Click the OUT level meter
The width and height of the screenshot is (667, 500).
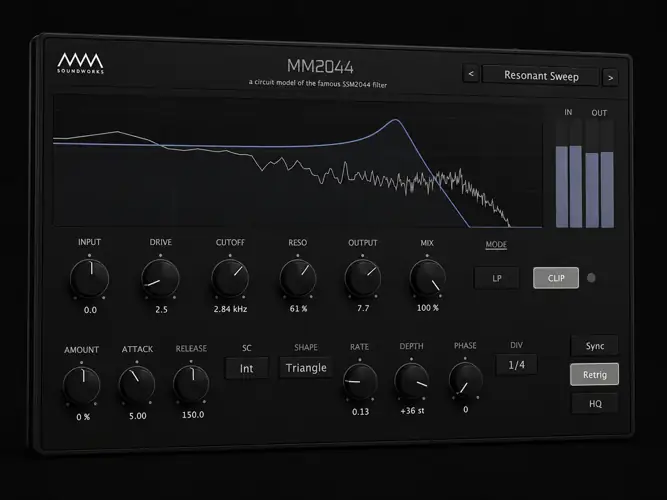click(599, 174)
